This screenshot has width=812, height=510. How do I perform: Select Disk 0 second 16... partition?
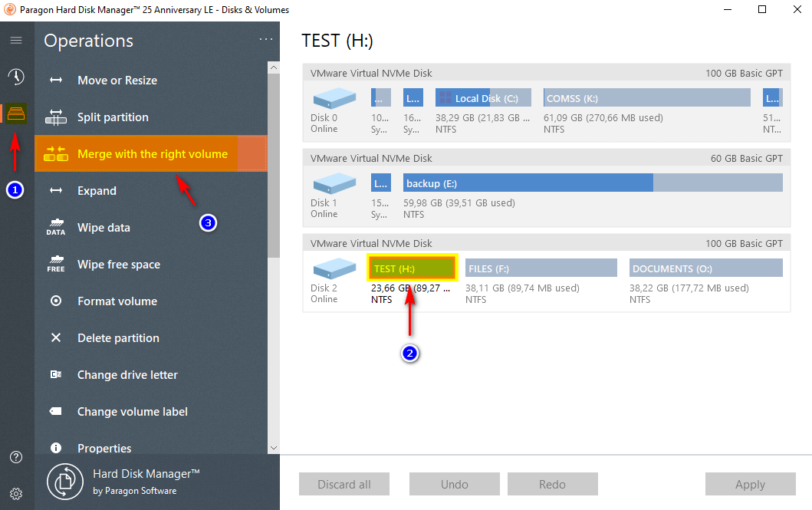[413, 98]
